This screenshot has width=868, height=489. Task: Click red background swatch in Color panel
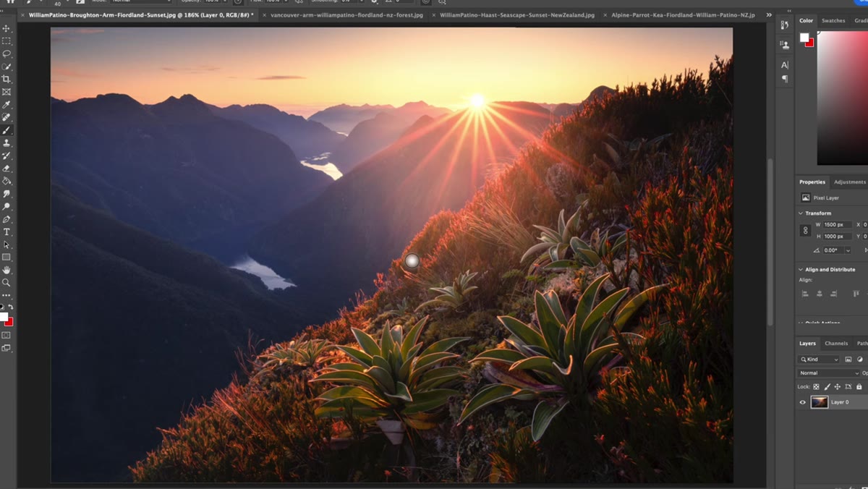pos(810,43)
